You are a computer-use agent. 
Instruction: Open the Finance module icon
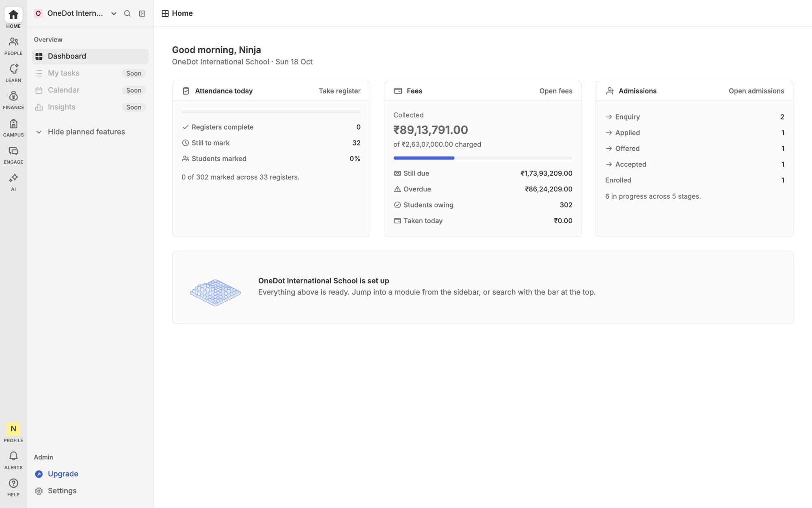click(13, 100)
